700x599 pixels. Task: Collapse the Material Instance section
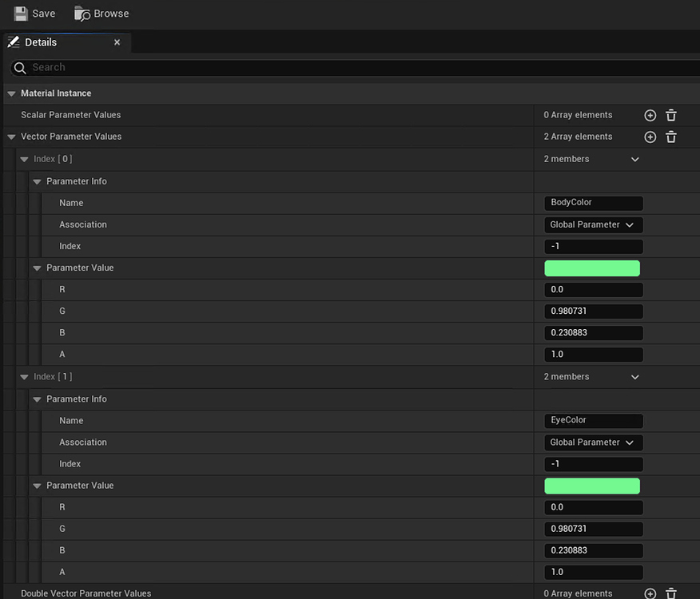coord(10,93)
